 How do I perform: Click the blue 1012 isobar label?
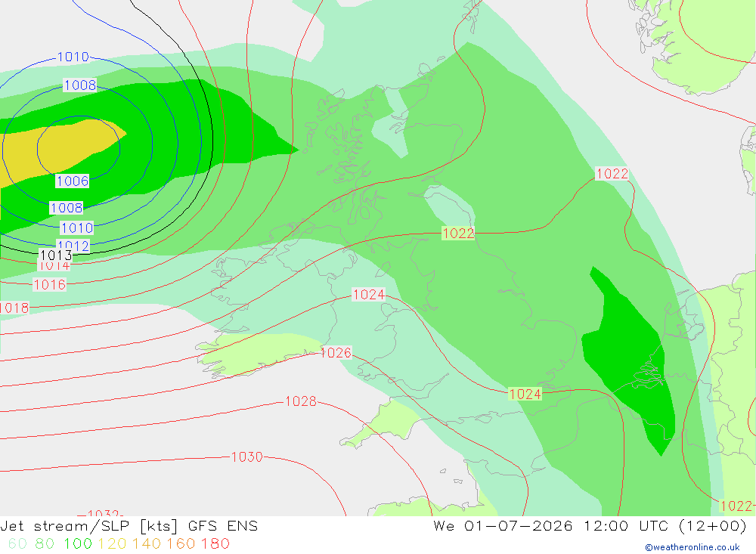coord(73,245)
